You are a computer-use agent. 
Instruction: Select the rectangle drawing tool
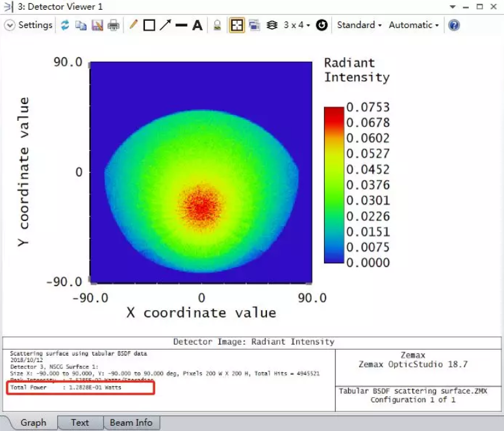149,25
